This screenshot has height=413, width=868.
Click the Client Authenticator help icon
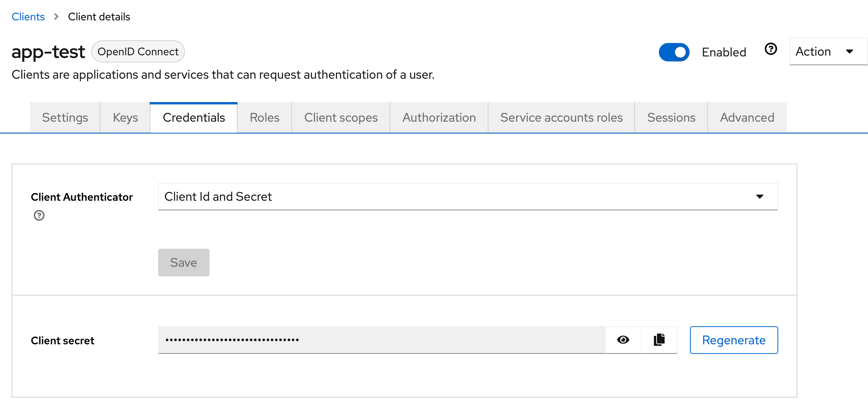(x=38, y=215)
